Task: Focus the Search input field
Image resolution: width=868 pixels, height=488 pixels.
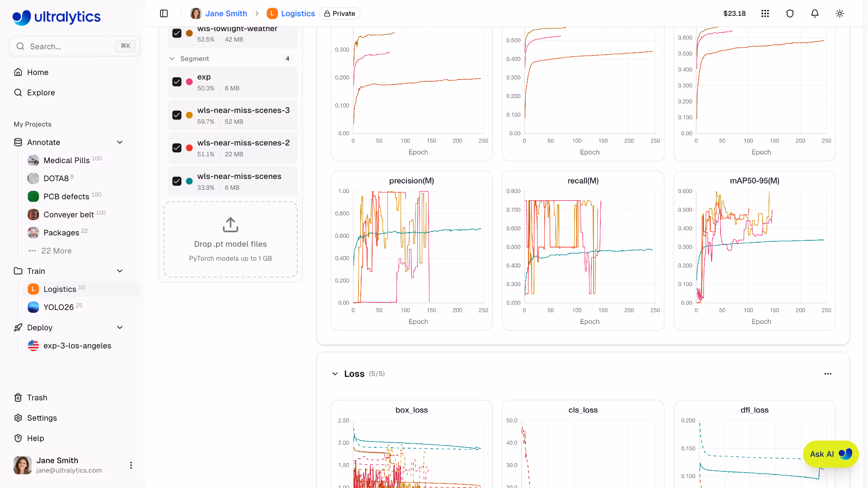Action: click(x=75, y=46)
